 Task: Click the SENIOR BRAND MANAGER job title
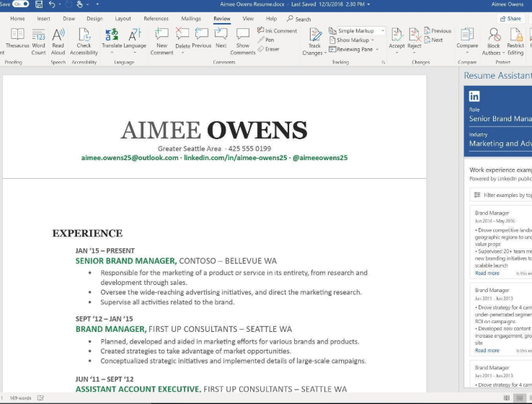pos(126,261)
